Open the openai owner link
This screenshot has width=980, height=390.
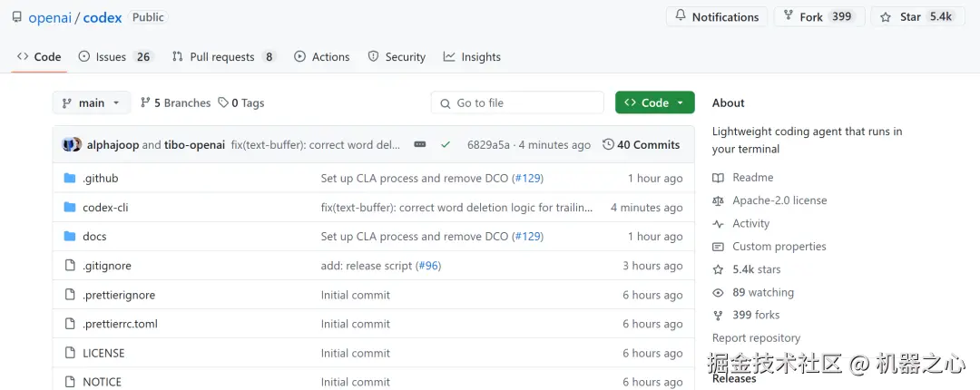click(x=50, y=17)
